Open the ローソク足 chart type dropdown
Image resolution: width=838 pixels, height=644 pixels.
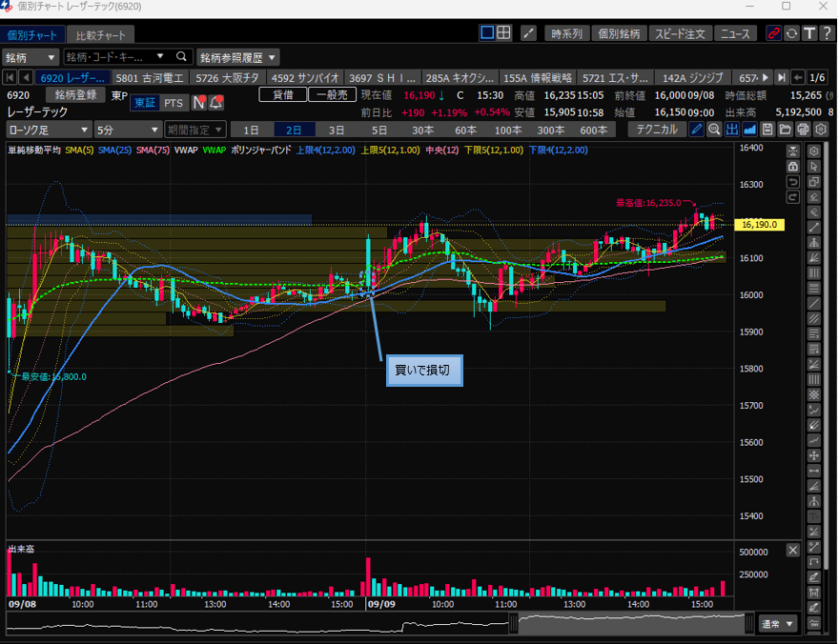pyautogui.click(x=46, y=130)
